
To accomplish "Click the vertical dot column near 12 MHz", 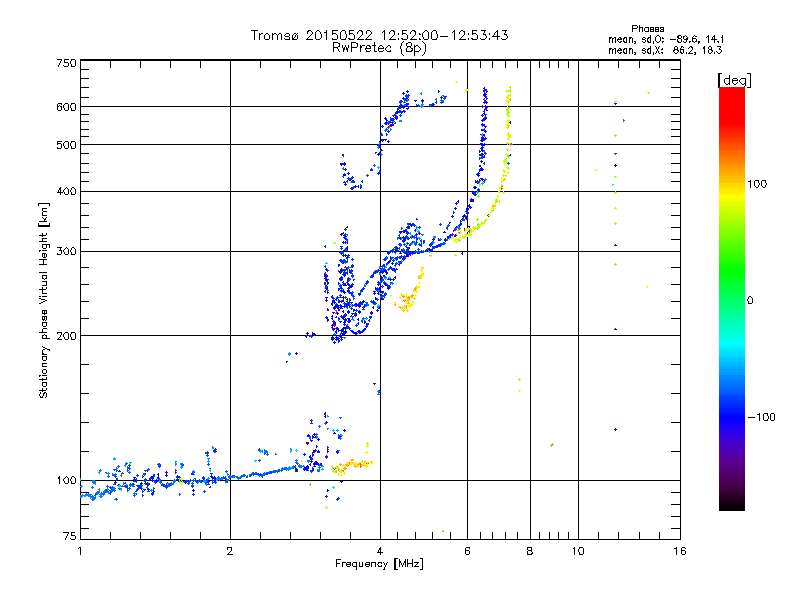I will [x=615, y=265].
